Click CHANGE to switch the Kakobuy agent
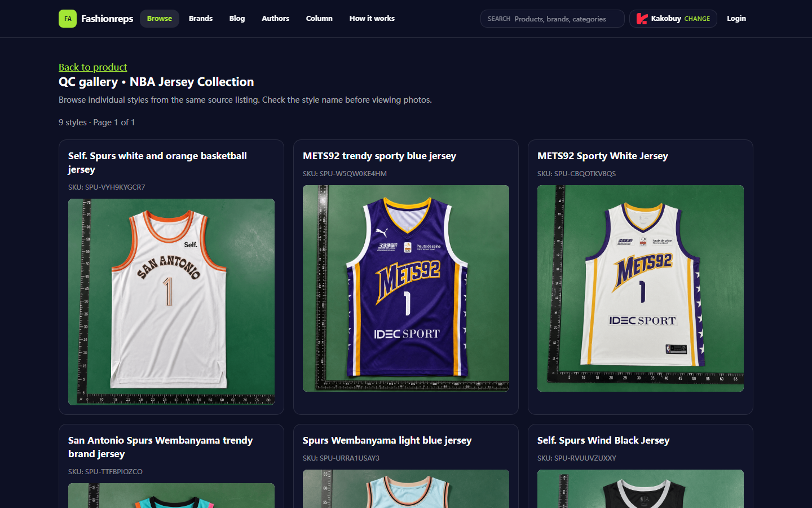Screen dimensions: 812x508 697,19
